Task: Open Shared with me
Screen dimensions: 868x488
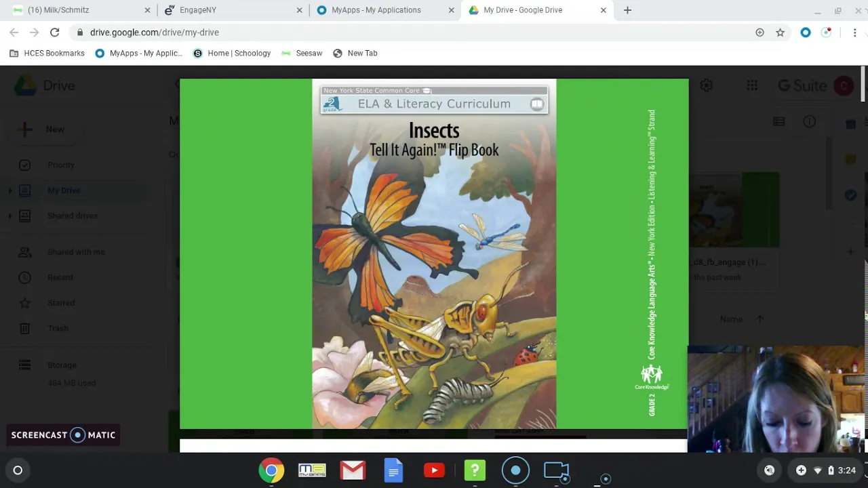Action: point(76,252)
